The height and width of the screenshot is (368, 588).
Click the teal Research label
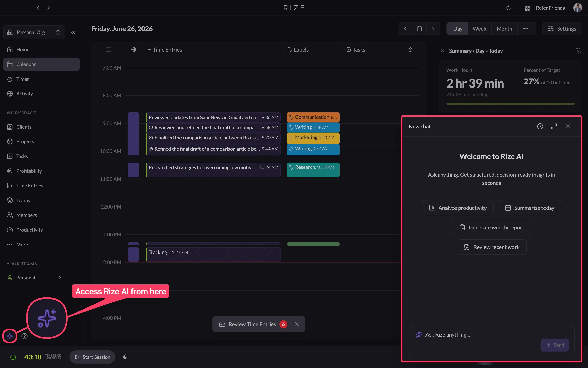[313, 169]
